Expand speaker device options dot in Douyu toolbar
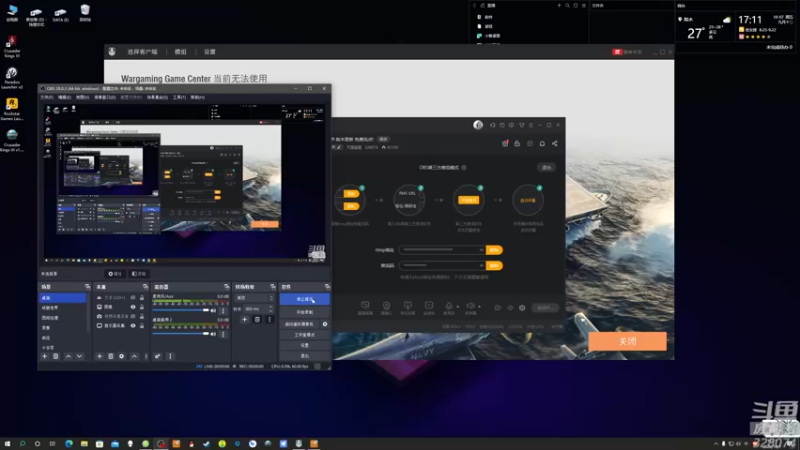Image resolution: width=800 pixels, height=450 pixels. tap(479, 307)
